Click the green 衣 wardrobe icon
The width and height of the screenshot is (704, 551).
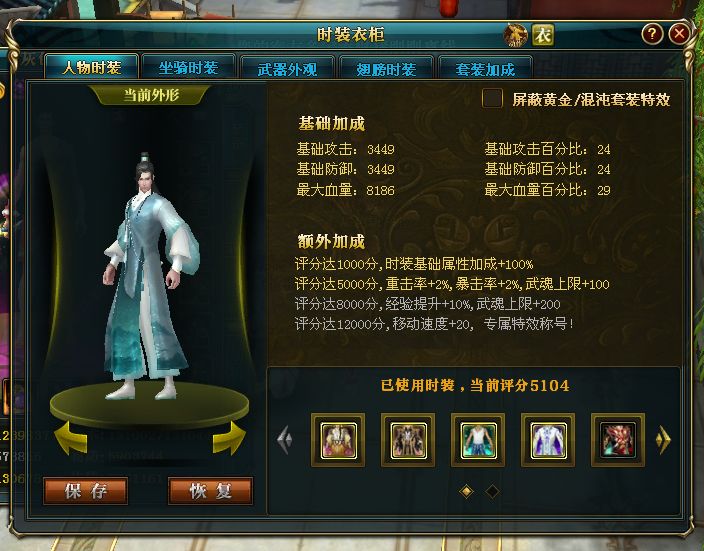543,35
